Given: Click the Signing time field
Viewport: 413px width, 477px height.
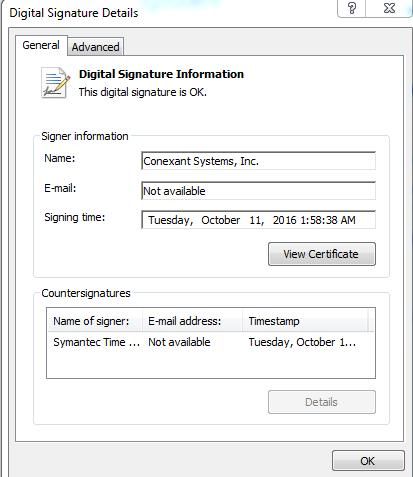Looking at the screenshot, I should pos(259,220).
